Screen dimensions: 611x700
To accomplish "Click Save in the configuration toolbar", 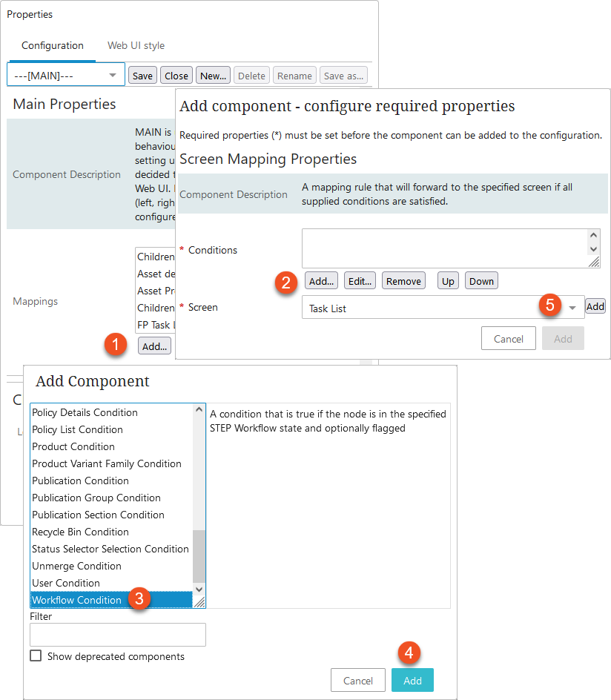I will tap(142, 76).
